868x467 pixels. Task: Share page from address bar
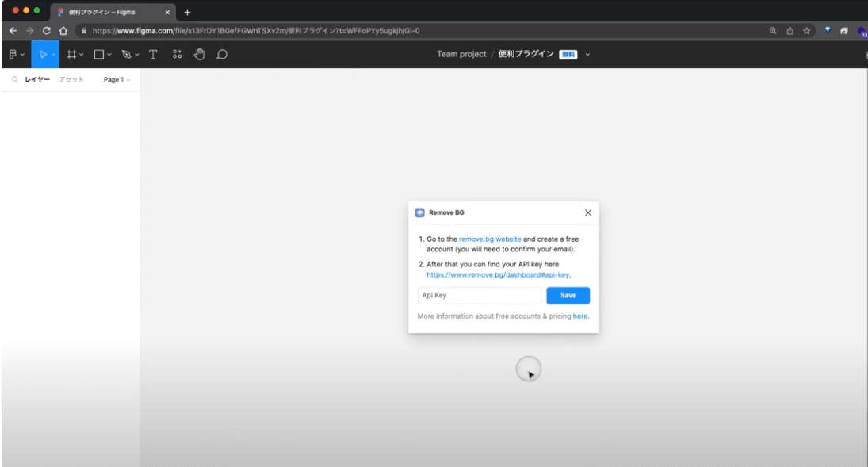click(790, 30)
